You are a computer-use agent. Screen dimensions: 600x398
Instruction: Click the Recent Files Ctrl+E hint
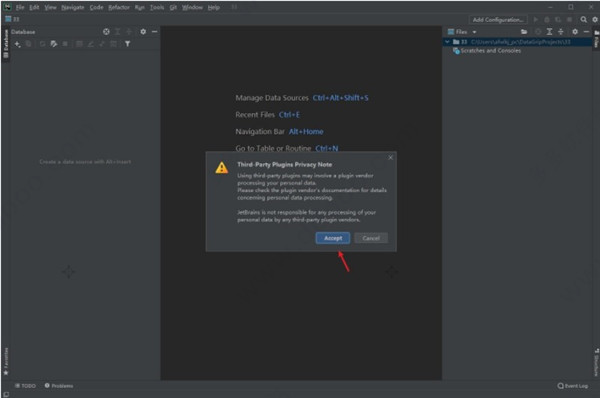[x=267, y=115]
